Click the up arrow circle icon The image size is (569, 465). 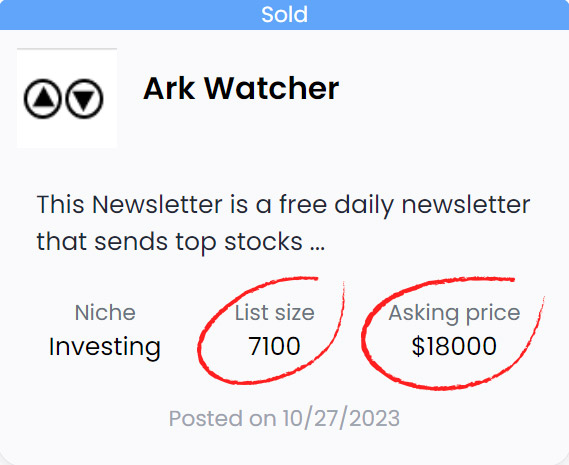pos(42,98)
